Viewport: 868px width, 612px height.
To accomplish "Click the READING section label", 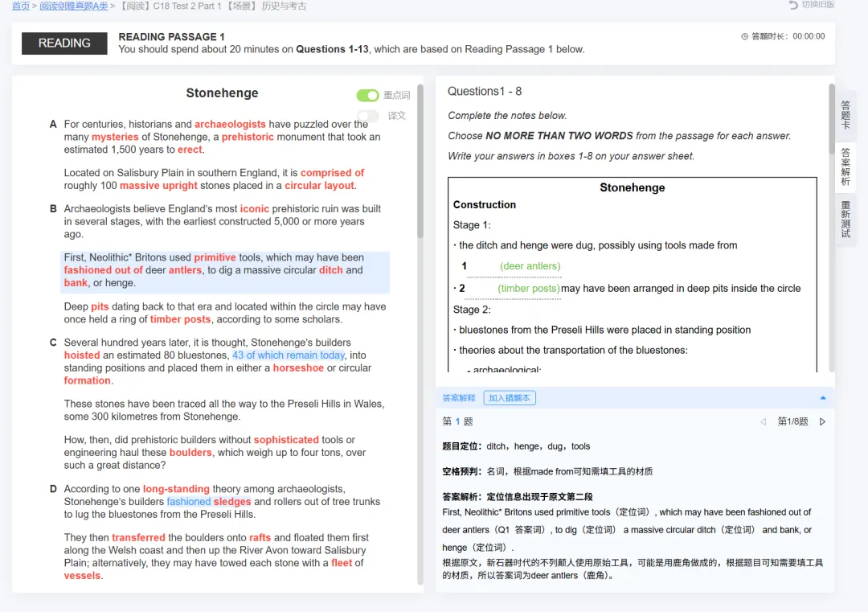I will click(x=64, y=43).
